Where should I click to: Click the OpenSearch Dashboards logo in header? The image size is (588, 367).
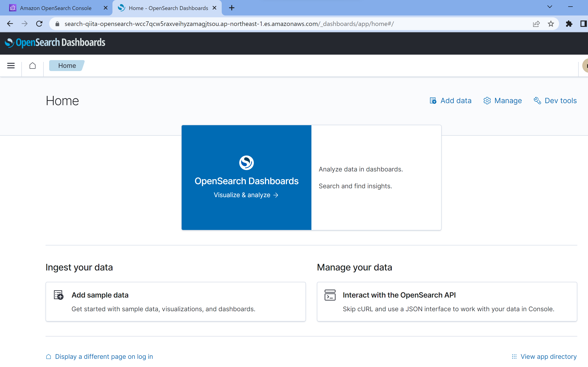click(55, 43)
